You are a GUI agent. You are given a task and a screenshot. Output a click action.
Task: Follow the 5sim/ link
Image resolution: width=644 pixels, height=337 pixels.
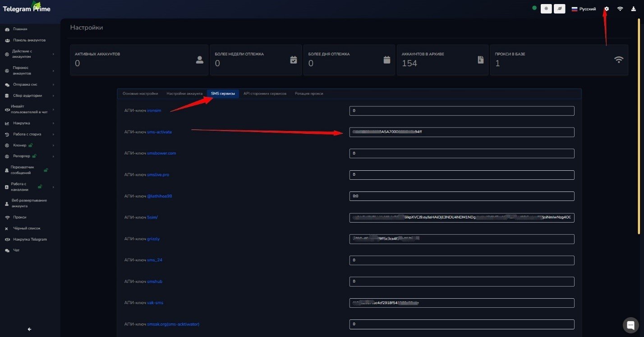pyautogui.click(x=152, y=218)
